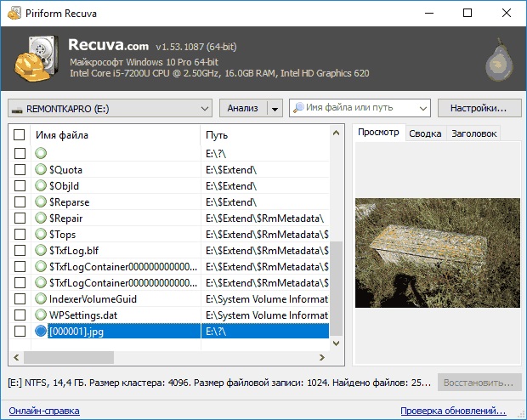This screenshot has height=420, width=527.
Task: Open the REMONTKAPRO (E:) drive dropdown
Action: (x=204, y=108)
